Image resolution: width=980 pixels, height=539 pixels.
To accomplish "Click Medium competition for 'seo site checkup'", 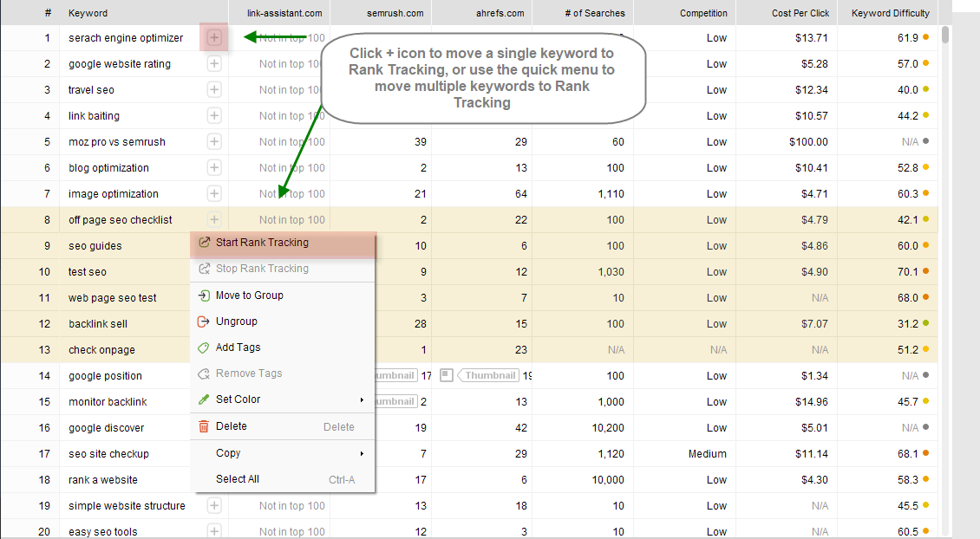I will point(708,454).
